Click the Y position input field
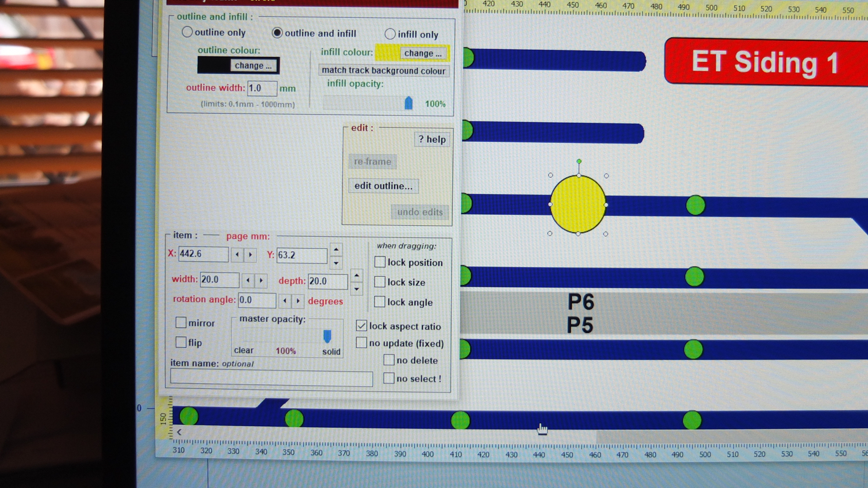This screenshot has width=868, height=488. tap(301, 255)
